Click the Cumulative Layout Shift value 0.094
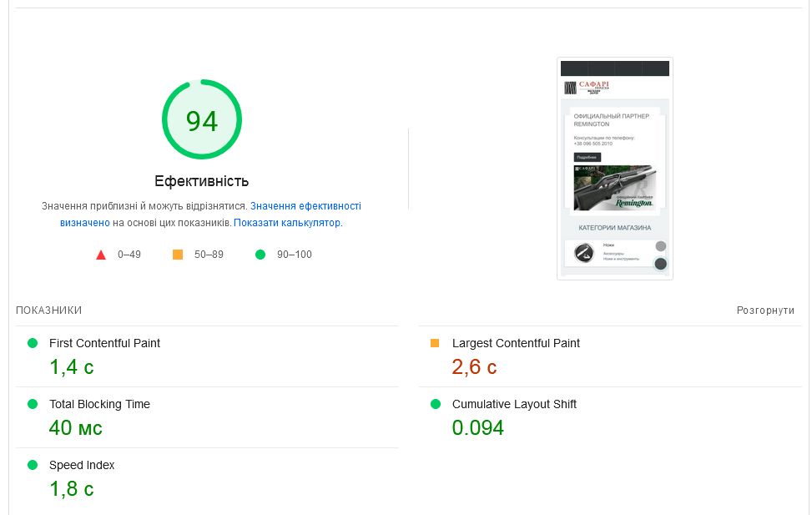Image resolution: width=812 pixels, height=515 pixels. [478, 428]
